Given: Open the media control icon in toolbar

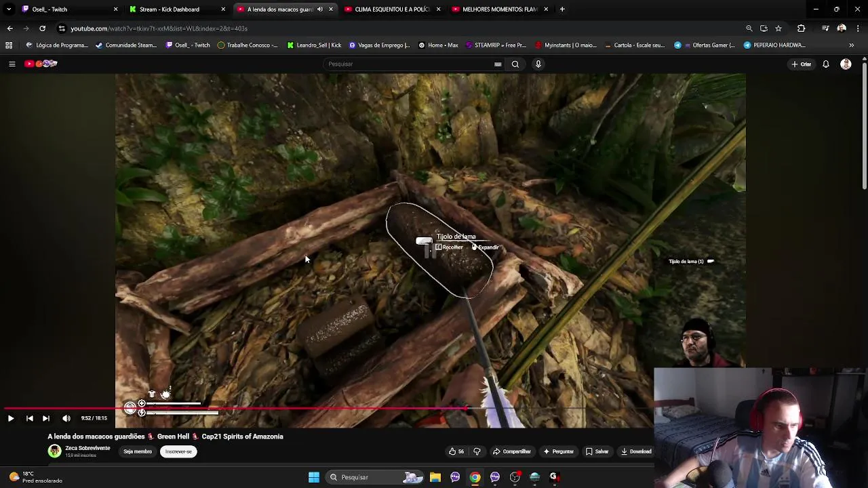Looking at the screenshot, I should (825, 28).
